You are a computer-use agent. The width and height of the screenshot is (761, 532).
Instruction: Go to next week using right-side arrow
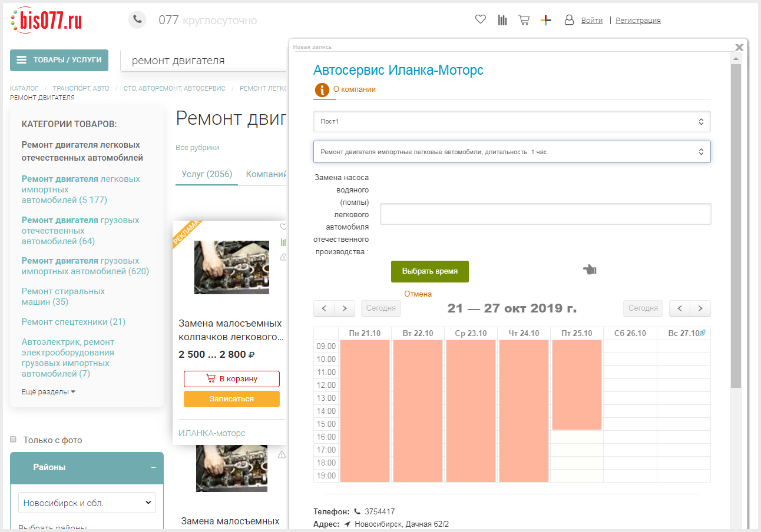click(x=700, y=308)
